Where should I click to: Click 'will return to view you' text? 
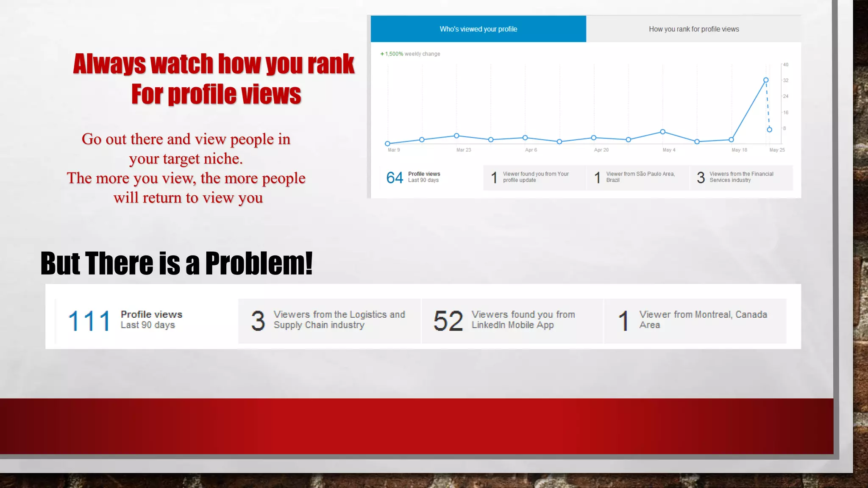[188, 197]
